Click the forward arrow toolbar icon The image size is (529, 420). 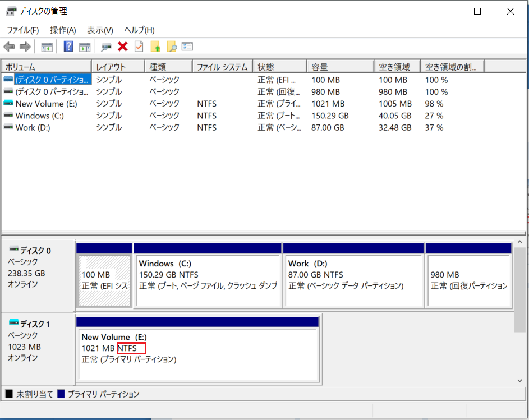[x=25, y=47]
